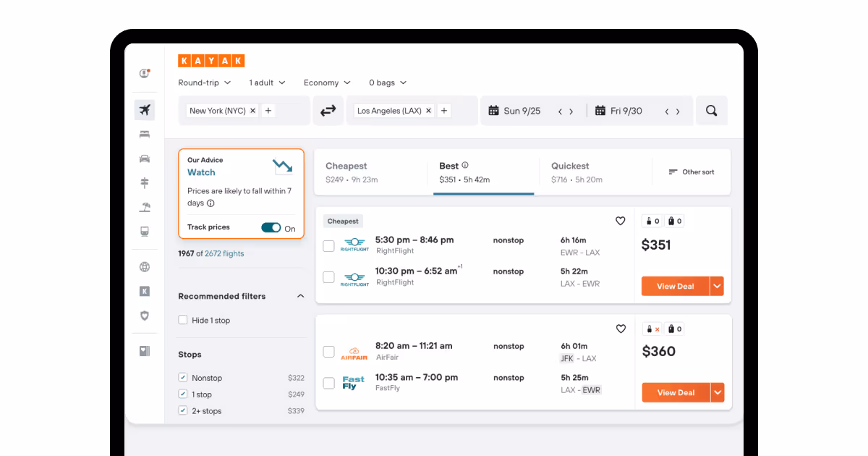Open the Stays bed icon in sidebar
The width and height of the screenshot is (868, 456).
145,134
